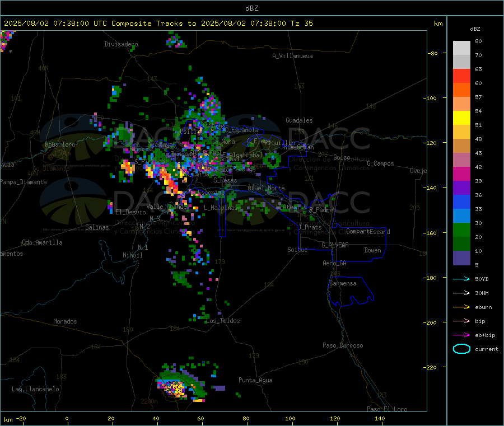The width and height of the screenshot is (504, 426).
Task: Click the Agua_Toro location label
Action: point(60,144)
